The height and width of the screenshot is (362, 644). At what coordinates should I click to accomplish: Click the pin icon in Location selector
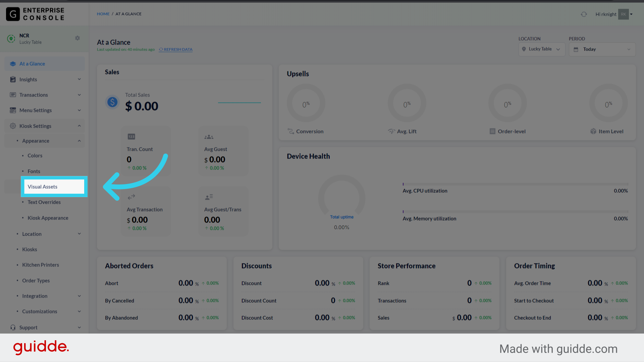pyautogui.click(x=524, y=49)
